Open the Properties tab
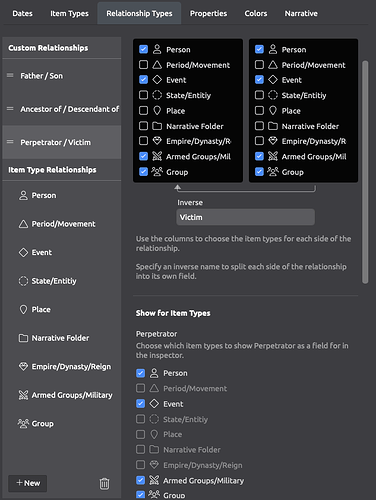The image size is (376, 500). [x=208, y=13]
